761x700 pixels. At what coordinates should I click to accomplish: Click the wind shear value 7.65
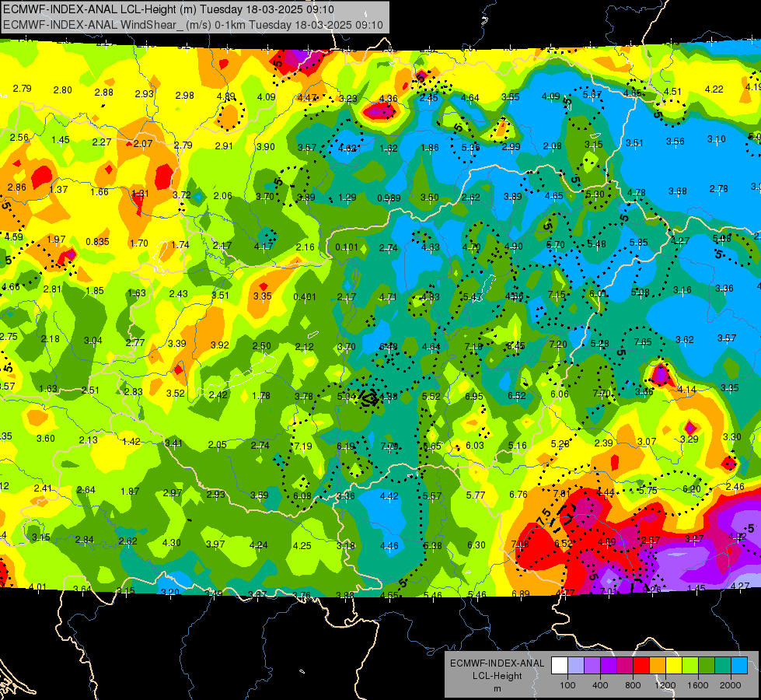tap(643, 342)
